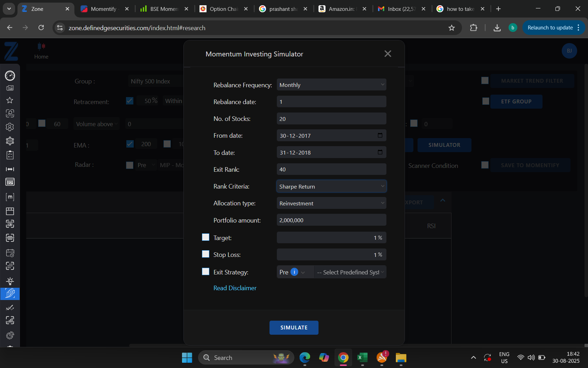The height and width of the screenshot is (368, 588).
Task: Switch to the BSE Momentum browser tab
Action: point(164,9)
